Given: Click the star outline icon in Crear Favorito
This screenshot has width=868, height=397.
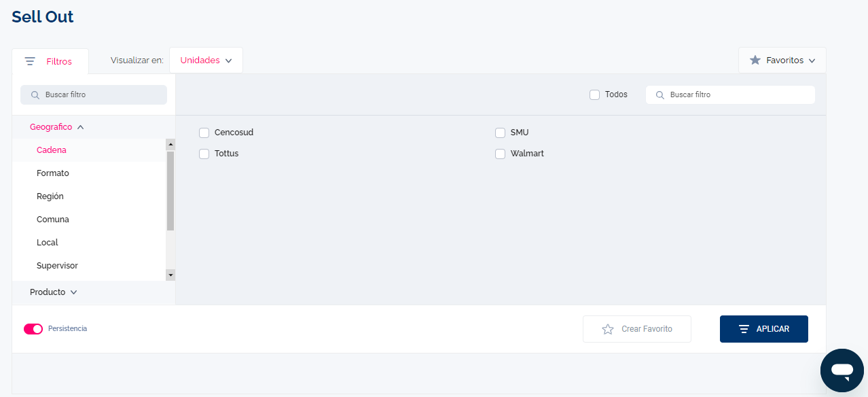Looking at the screenshot, I should click(608, 329).
